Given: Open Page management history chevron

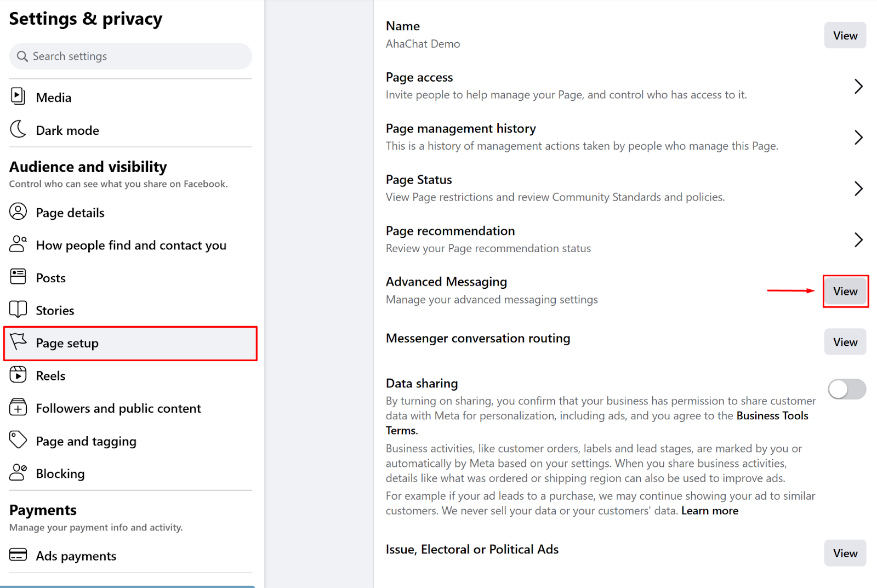Looking at the screenshot, I should [x=858, y=138].
